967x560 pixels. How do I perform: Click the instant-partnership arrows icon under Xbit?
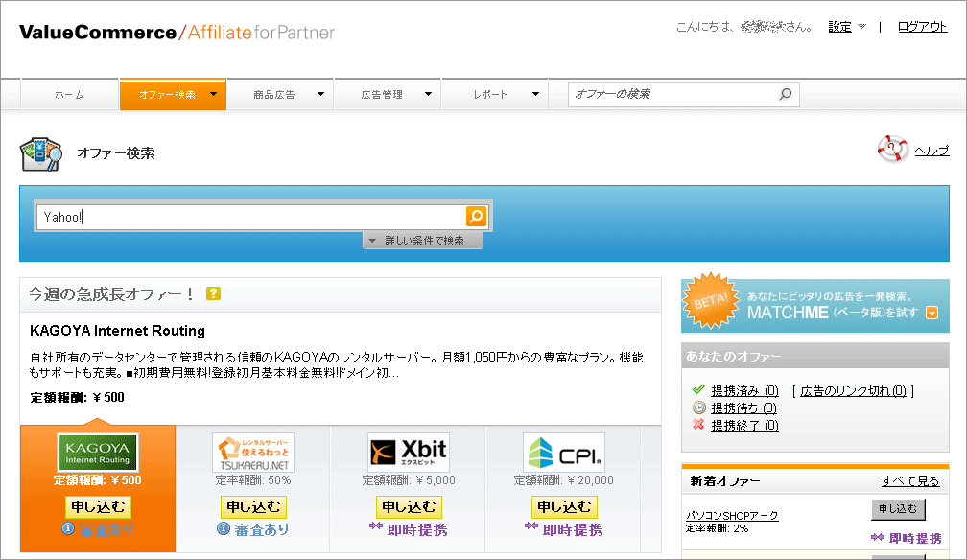[x=376, y=526]
